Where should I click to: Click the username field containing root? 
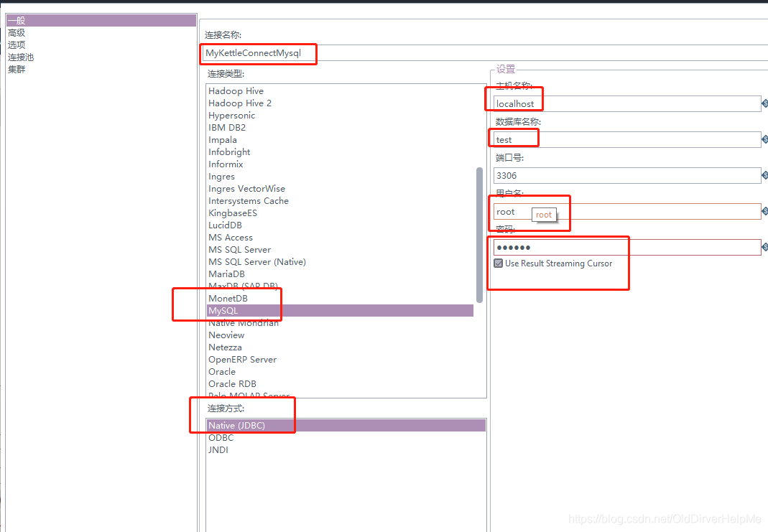(627, 211)
